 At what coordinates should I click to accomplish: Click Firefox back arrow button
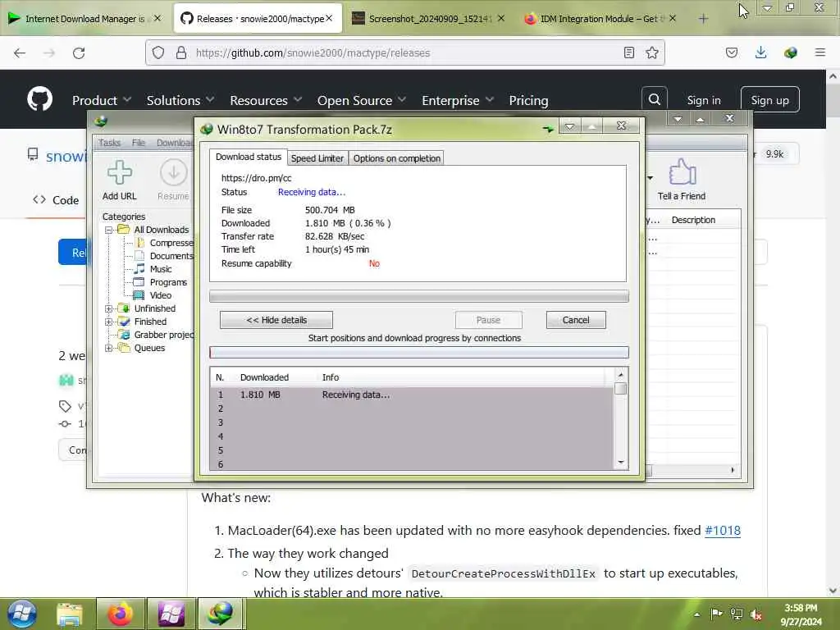pos(20,52)
